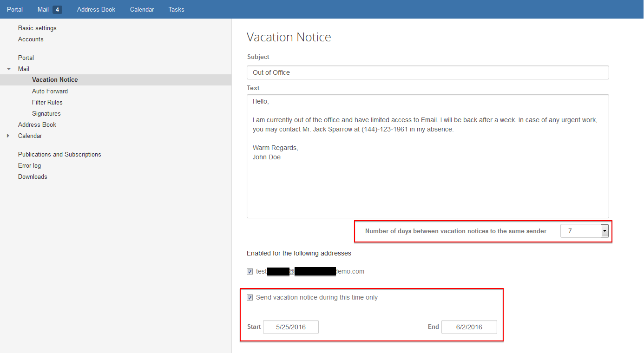Open Filter Rules settings
644x353 pixels.
(x=47, y=102)
